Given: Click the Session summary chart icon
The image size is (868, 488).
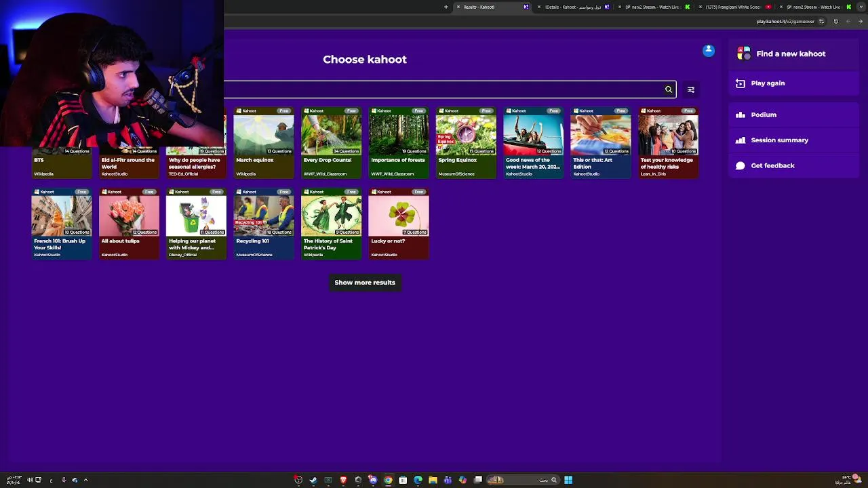Looking at the screenshot, I should tap(741, 140).
